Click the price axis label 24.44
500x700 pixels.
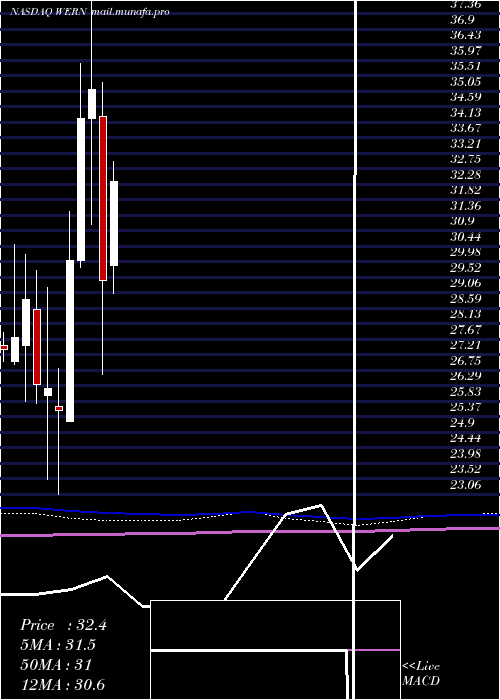point(466,438)
